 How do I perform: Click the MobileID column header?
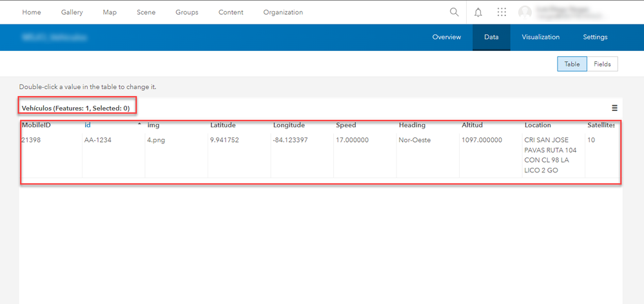36,125
